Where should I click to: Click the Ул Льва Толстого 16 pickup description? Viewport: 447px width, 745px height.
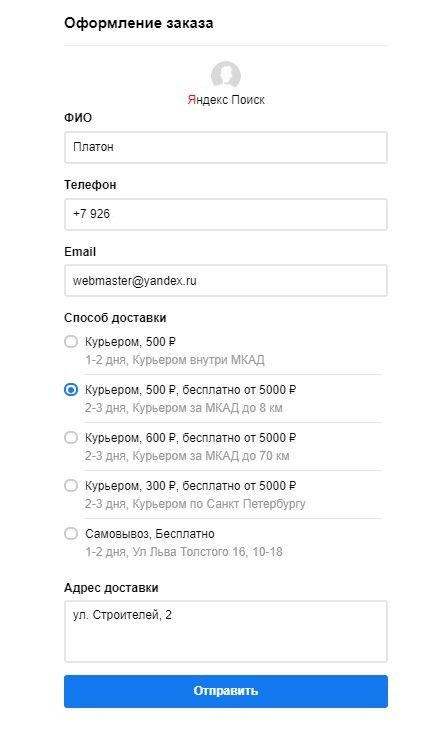click(x=184, y=552)
